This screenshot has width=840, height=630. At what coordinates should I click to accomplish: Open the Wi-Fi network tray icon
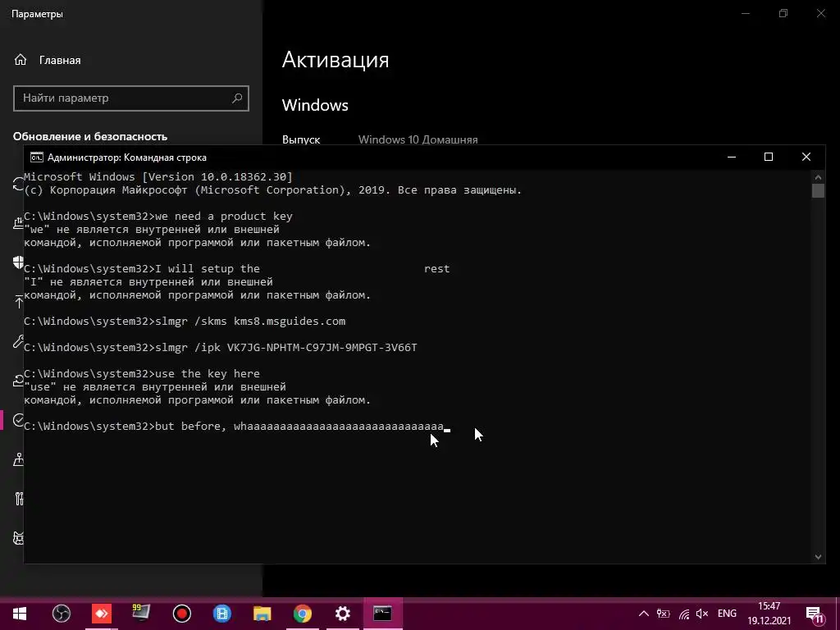coord(684,614)
